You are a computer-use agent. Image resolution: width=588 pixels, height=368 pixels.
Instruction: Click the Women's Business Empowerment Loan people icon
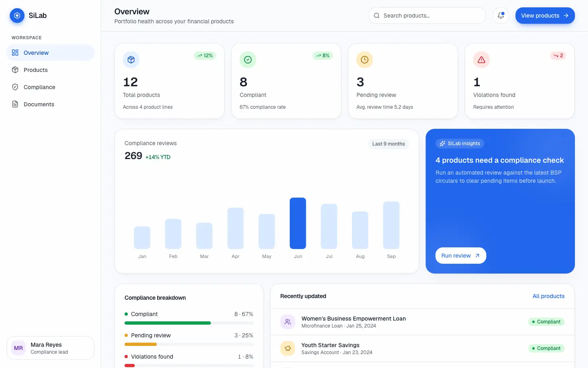click(287, 322)
